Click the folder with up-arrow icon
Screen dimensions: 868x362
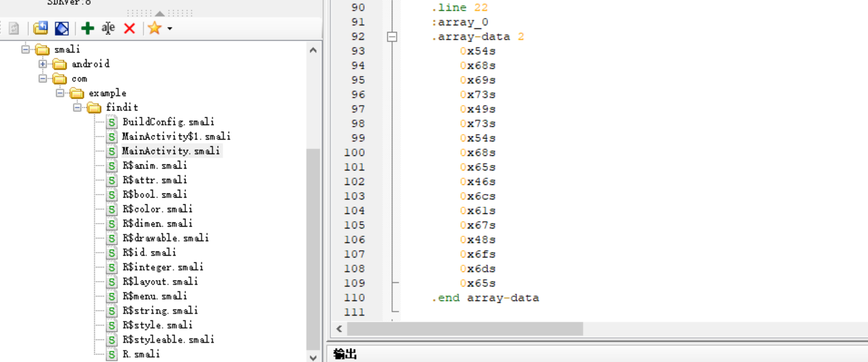tap(41, 28)
